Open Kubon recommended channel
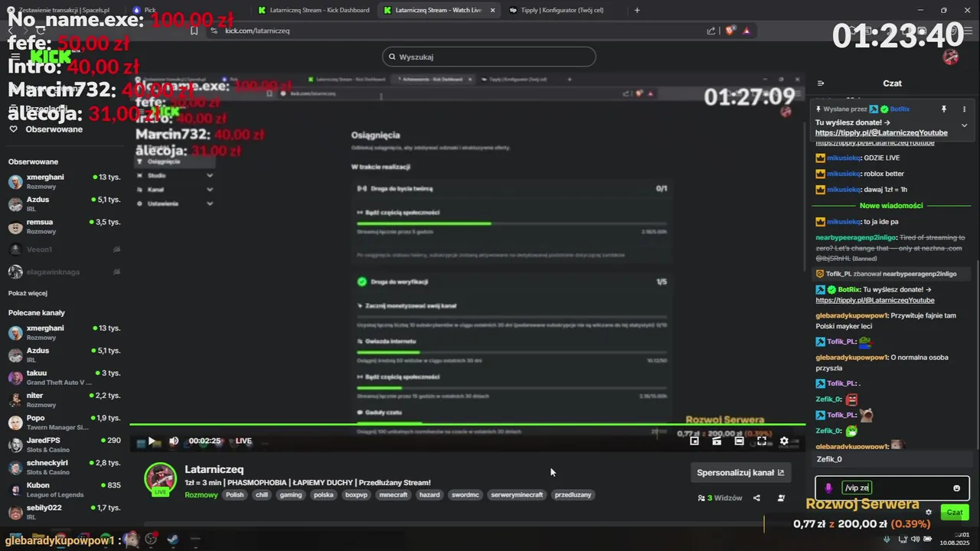 click(x=64, y=489)
